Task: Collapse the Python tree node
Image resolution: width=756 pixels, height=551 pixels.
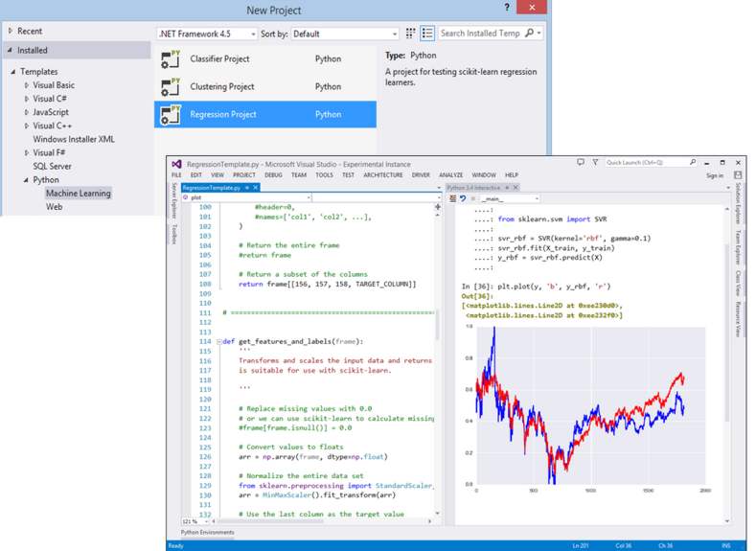Action: (26, 180)
